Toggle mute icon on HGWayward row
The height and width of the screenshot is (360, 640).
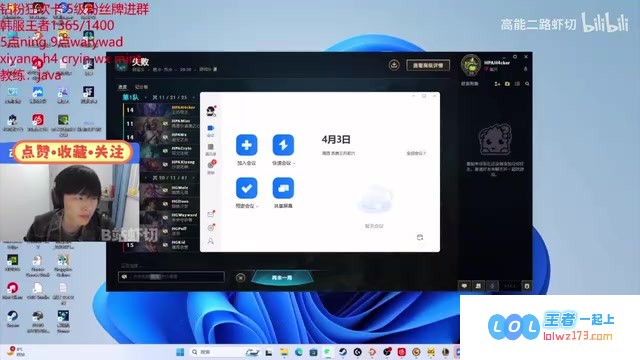(x=165, y=218)
